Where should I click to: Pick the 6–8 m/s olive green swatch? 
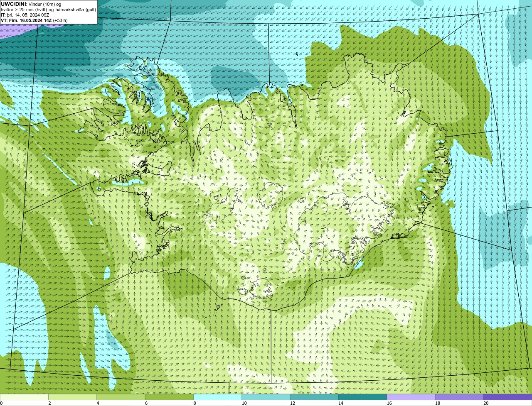coord(169,397)
